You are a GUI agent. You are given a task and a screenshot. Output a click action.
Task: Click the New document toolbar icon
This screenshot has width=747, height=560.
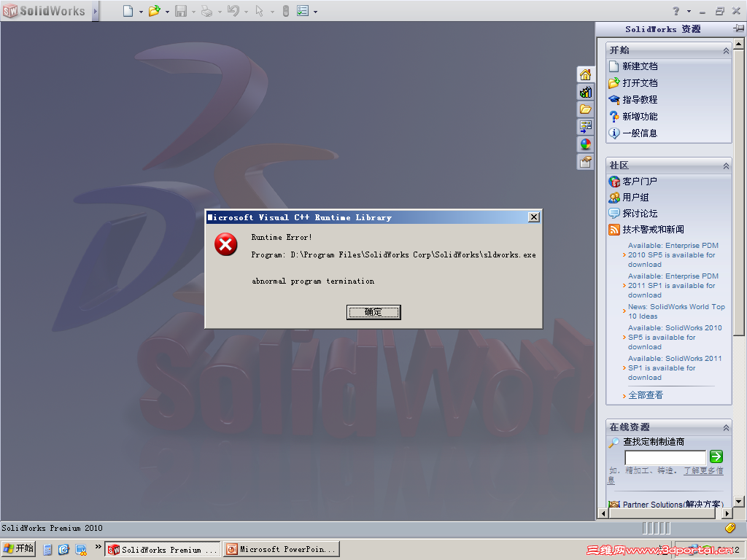(128, 10)
